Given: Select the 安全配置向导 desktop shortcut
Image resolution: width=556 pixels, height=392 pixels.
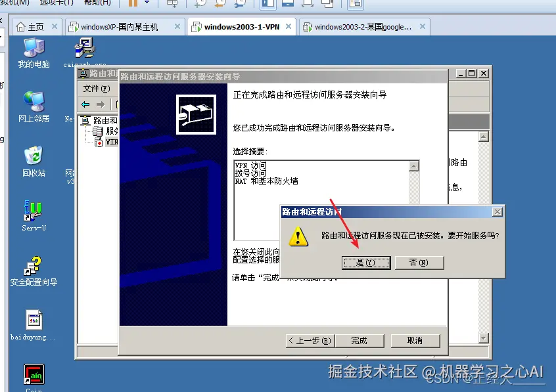Looking at the screenshot, I should 34,271.
